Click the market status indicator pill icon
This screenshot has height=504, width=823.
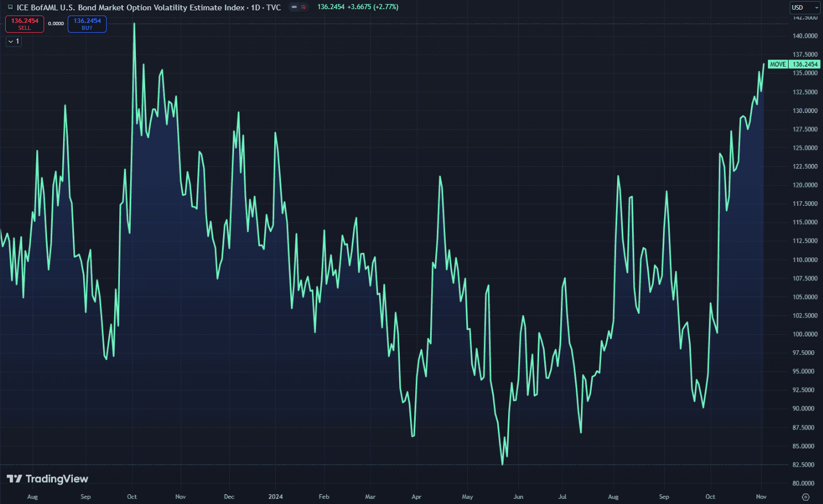(x=294, y=7)
